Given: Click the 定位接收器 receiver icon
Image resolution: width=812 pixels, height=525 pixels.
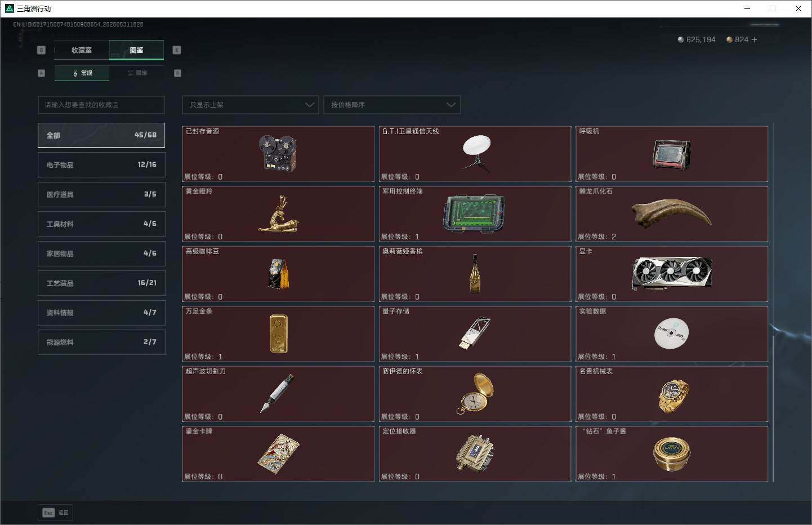Looking at the screenshot, I should [x=475, y=453].
